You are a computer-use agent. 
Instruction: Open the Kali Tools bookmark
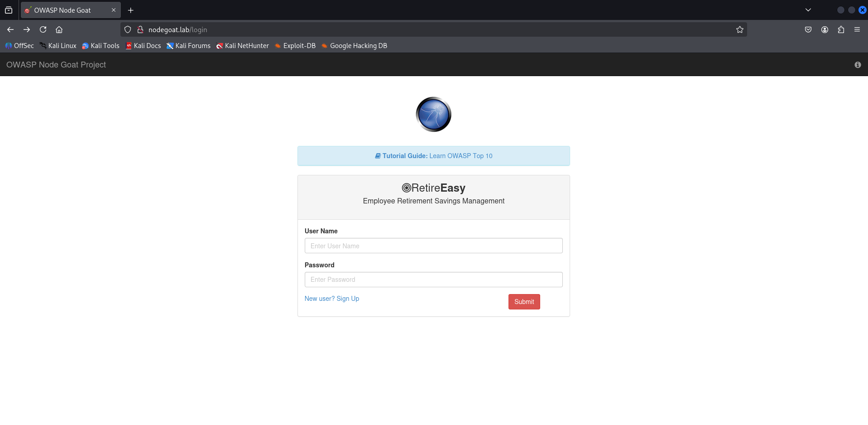pyautogui.click(x=101, y=46)
